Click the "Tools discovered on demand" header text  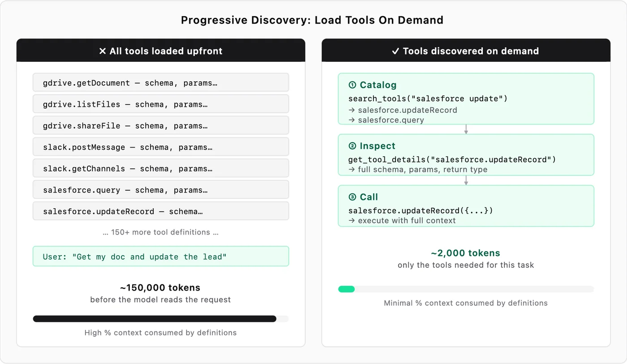click(471, 51)
